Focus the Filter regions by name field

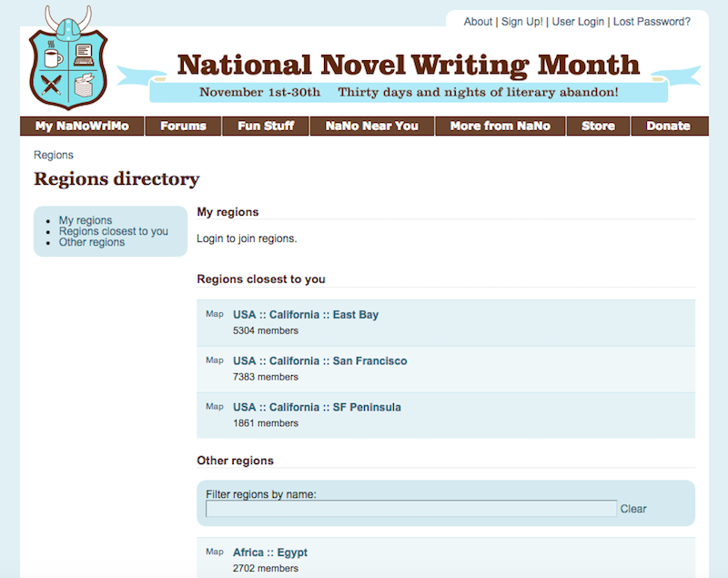(x=411, y=509)
